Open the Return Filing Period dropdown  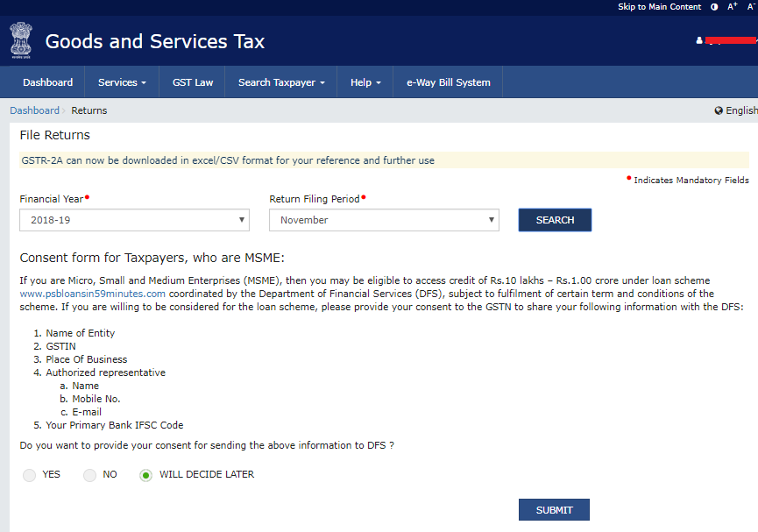pos(384,220)
